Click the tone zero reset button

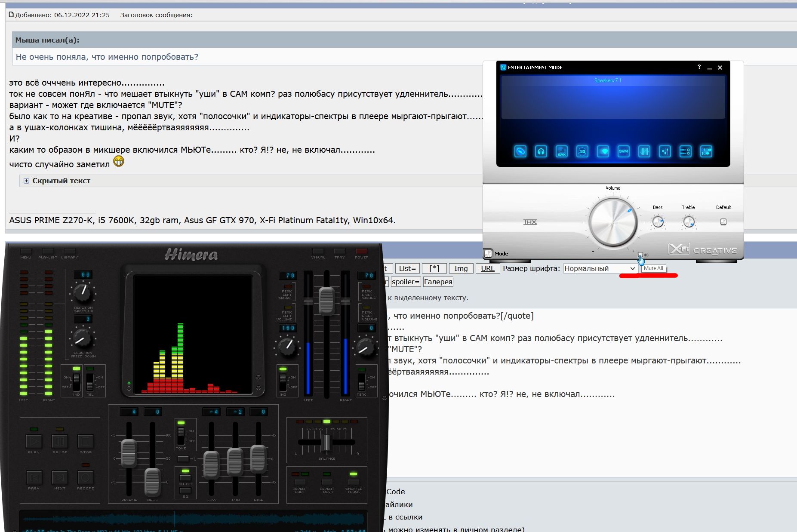click(x=183, y=459)
